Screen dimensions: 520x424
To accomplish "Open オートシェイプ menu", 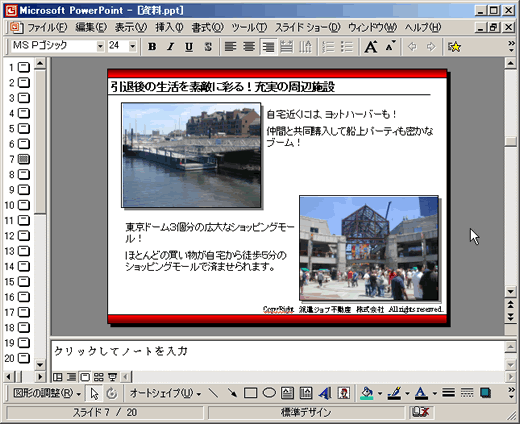I will pyautogui.click(x=165, y=393).
